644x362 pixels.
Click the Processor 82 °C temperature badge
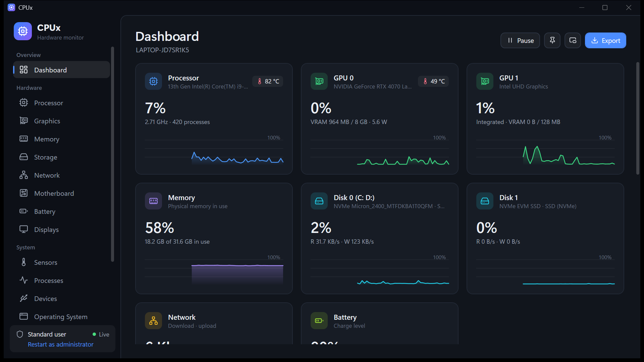[268, 81]
